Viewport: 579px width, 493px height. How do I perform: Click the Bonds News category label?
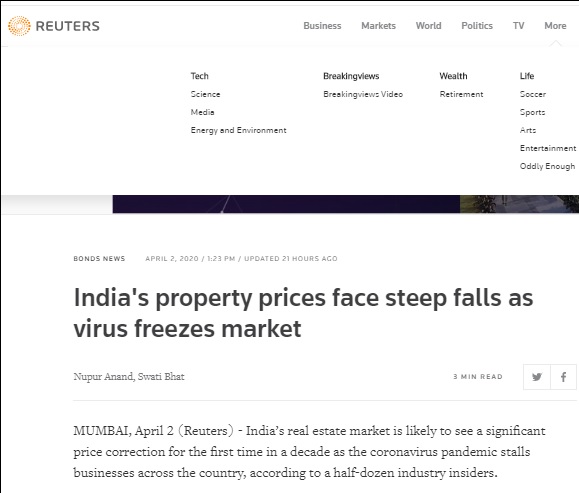[99, 259]
